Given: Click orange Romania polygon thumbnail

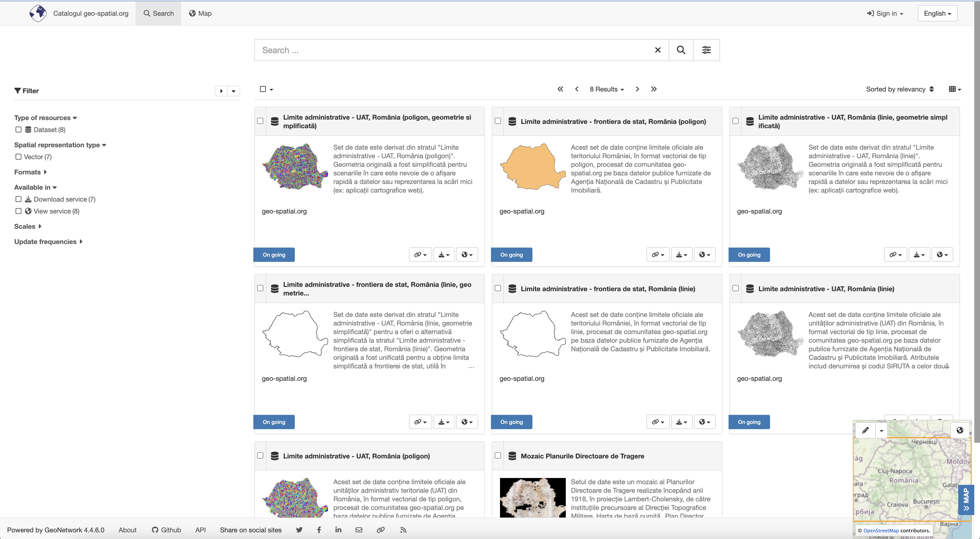Looking at the screenshot, I should click(x=532, y=166).
